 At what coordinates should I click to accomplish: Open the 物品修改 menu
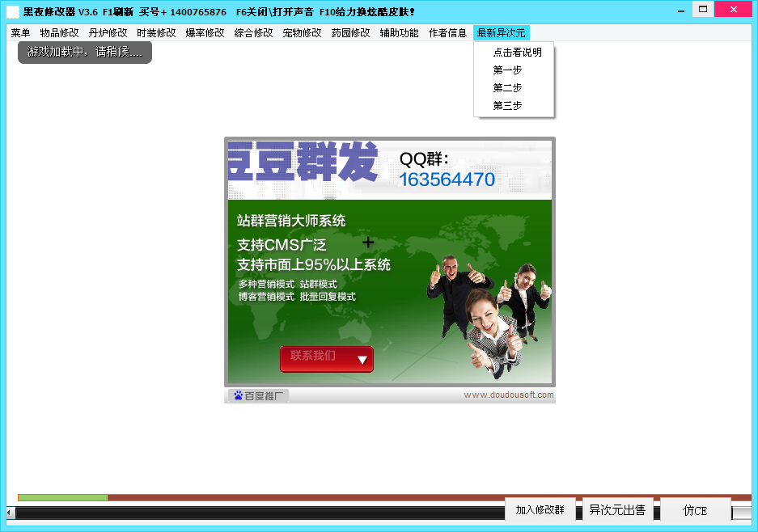(x=60, y=33)
